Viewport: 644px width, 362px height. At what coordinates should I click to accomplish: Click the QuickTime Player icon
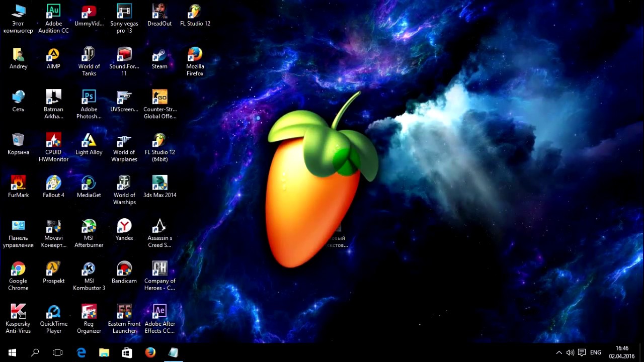[x=53, y=319]
